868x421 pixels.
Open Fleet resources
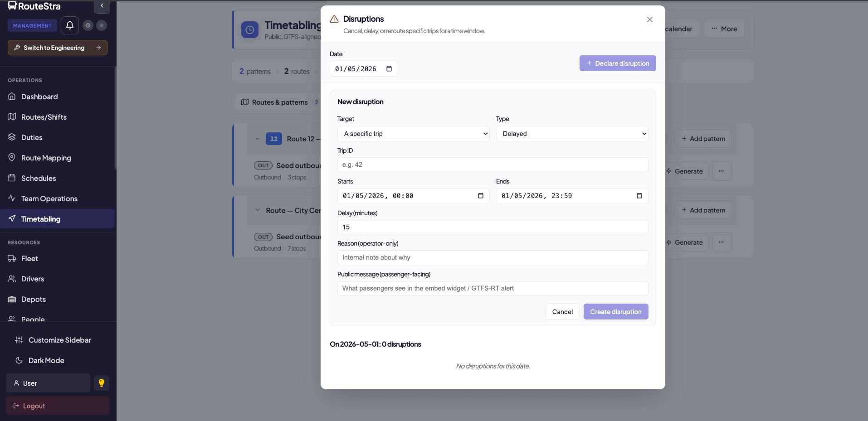(x=58, y=258)
